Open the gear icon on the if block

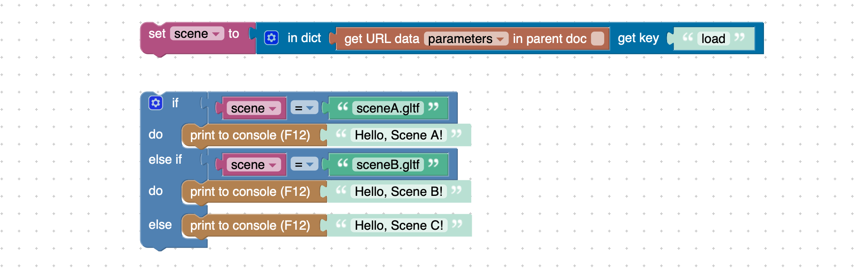tap(155, 103)
